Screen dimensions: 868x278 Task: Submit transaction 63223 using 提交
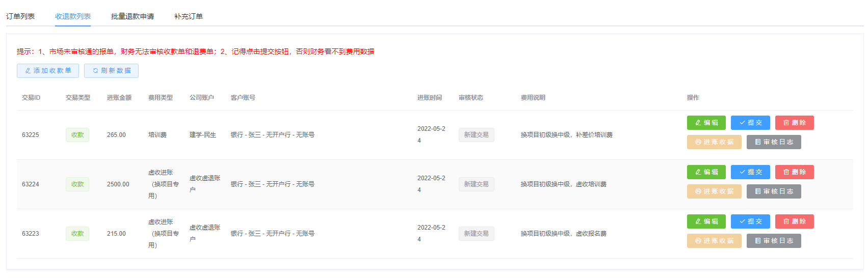(750, 221)
